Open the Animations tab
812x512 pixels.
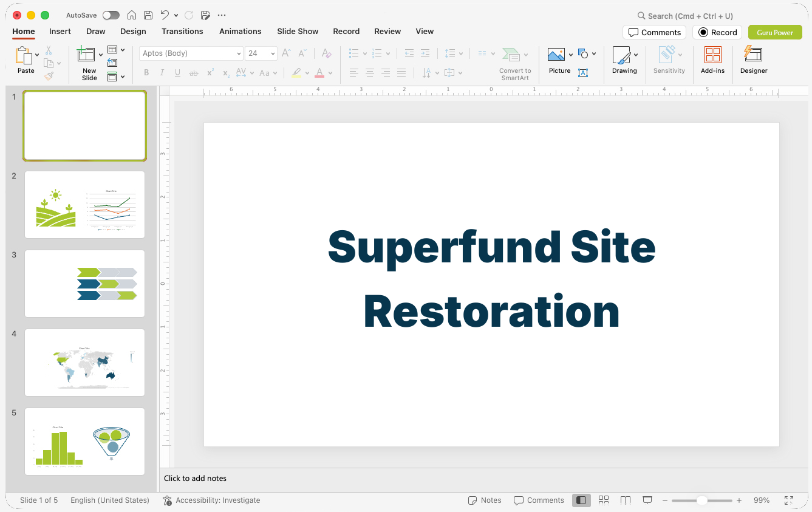point(240,31)
